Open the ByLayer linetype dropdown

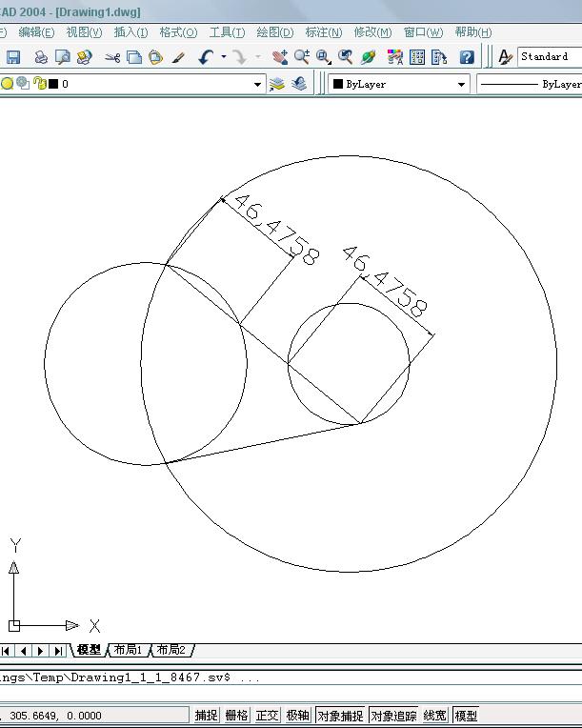(x=529, y=84)
